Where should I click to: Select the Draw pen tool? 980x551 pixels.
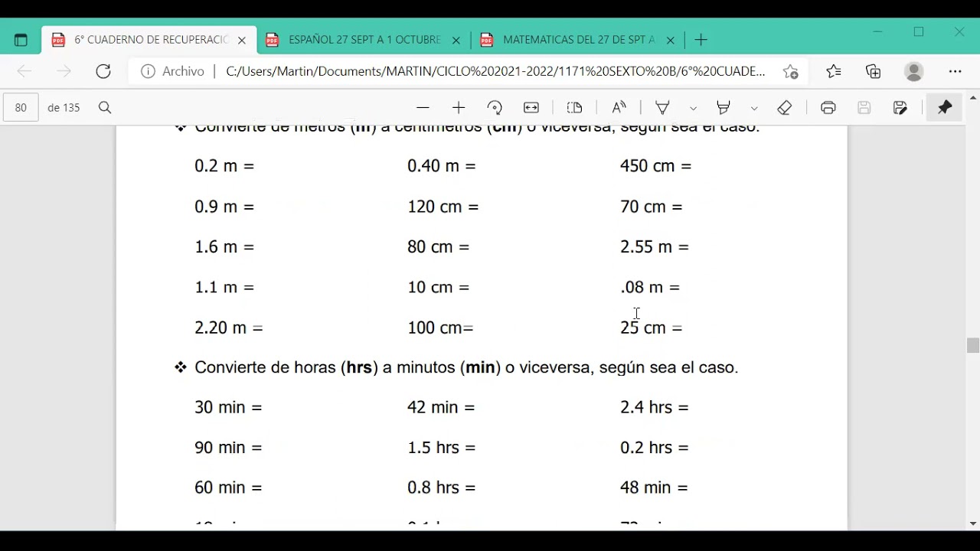pyautogui.click(x=663, y=108)
